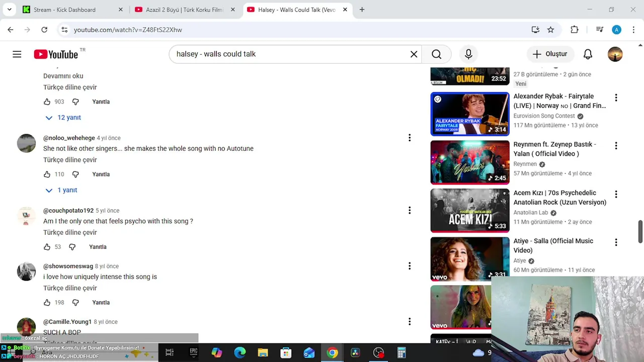The image size is (644, 362).
Task: Open File Explorer from the taskbar
Action: [263, 353]
